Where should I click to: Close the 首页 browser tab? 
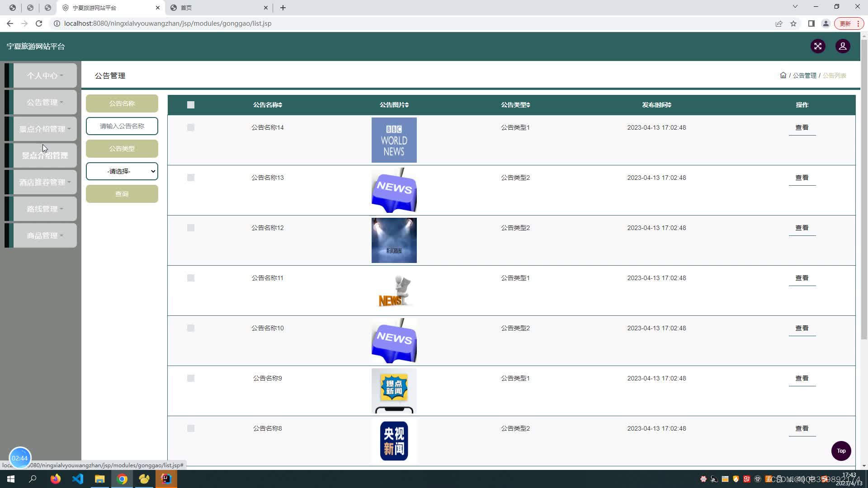tap(266, 8)
